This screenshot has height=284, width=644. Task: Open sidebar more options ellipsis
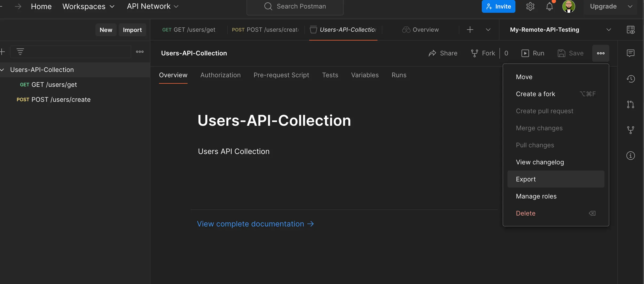click(x=140, y=52)
